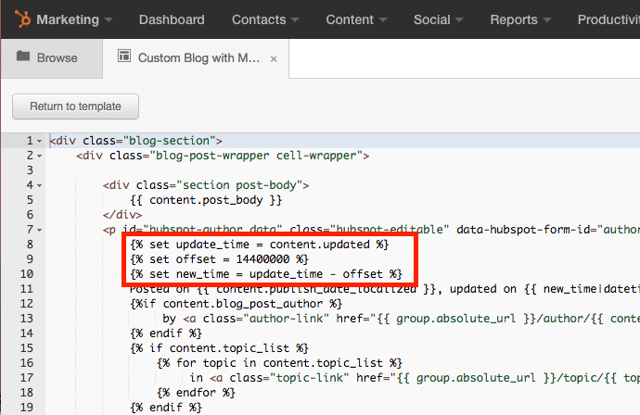Go to Dashboard
The width and height of the screenshot is (640, 415).
(x=171, y=19)
